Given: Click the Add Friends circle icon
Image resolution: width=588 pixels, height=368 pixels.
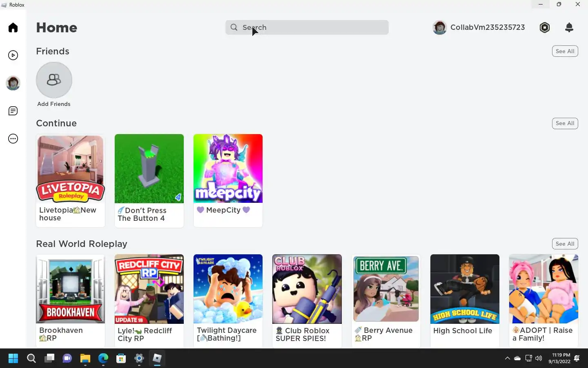Looking at the screenshot, I should coord(54,80).
